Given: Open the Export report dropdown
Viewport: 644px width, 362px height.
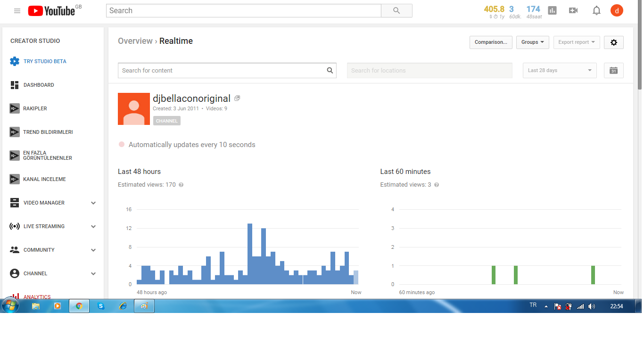Looking at the screenshot, I should coord(577,42).
